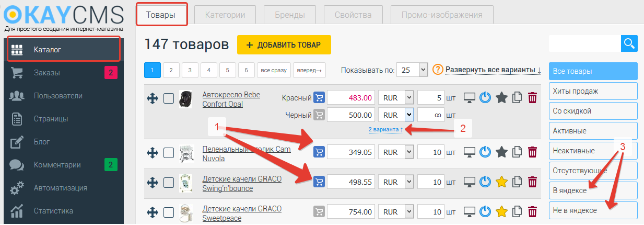This screenshot has height=225, width=644.
Task: Open Автокресло Bebe Confort Opal product link
Action: coord(231,99)
